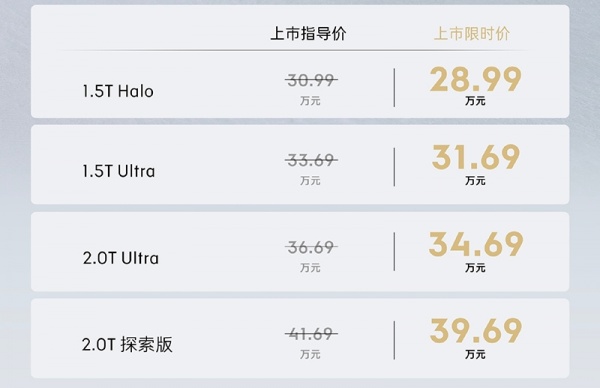Select the 1.5T Halo model name

(118, 91)
